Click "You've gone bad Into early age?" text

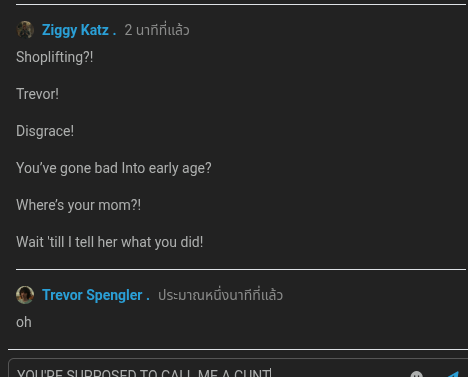(x=114, y=168)
